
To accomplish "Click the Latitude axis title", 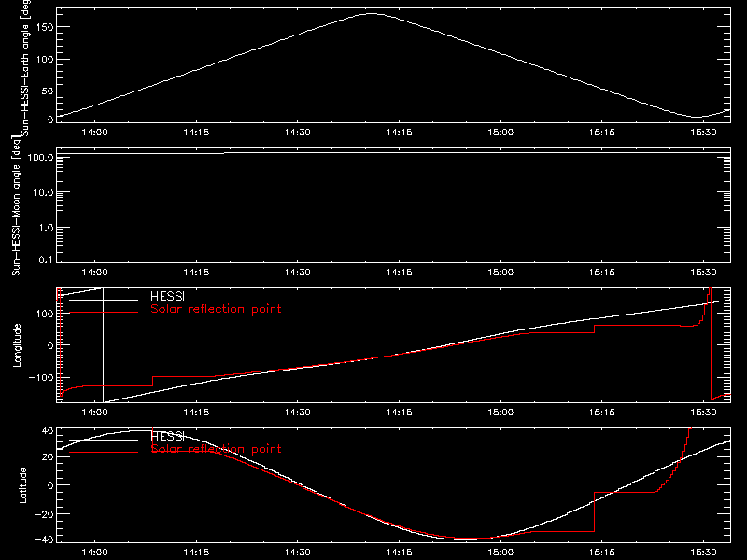I will (x=22, y=485).
